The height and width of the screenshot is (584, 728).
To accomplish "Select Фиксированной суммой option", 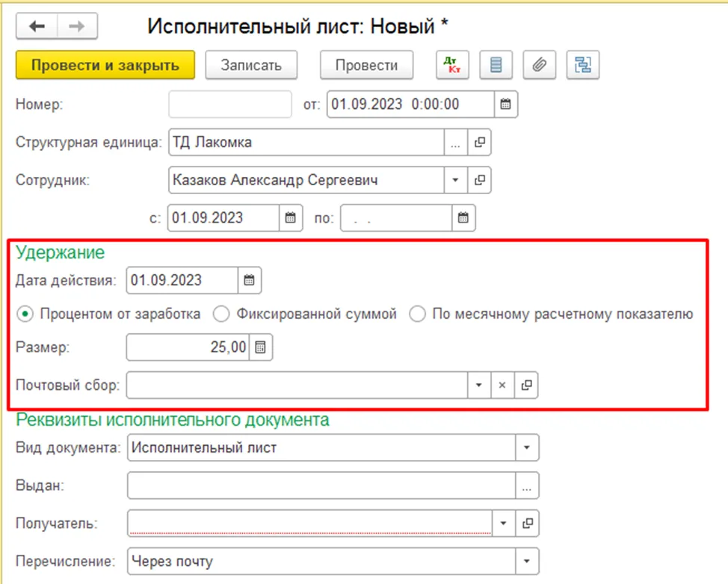I will [305, 314].
